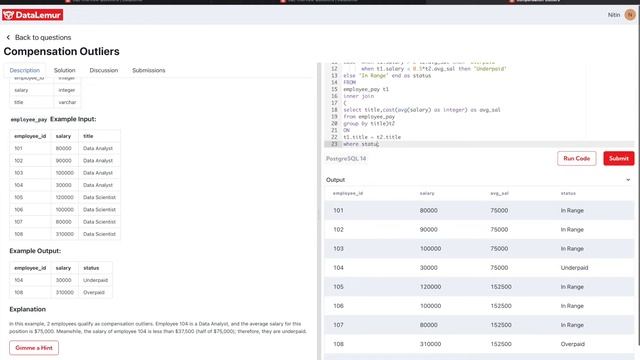Screen dimensions: 640x360
Task: Click 'Data Analyst' in example input row 101
Action: coord(98,149)
